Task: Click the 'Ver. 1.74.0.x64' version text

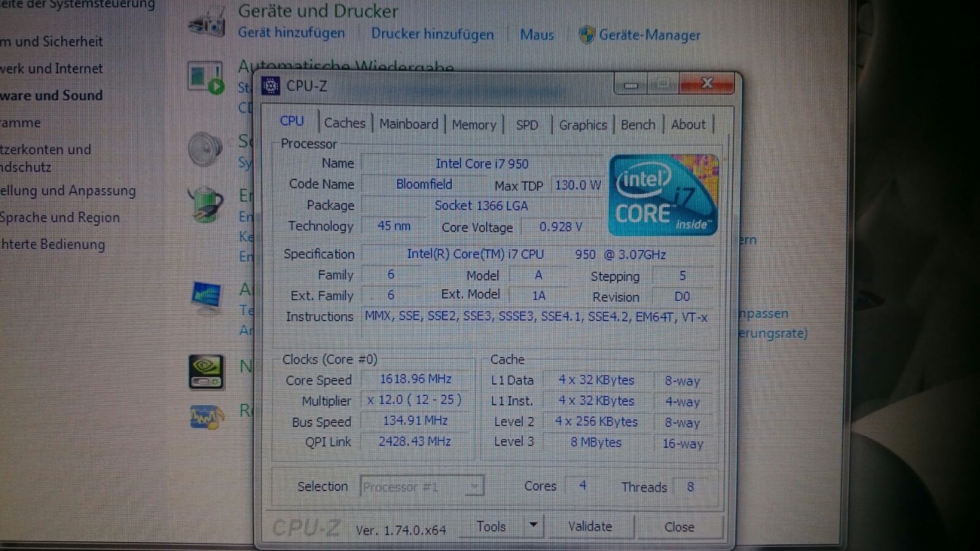Action: 401,530
